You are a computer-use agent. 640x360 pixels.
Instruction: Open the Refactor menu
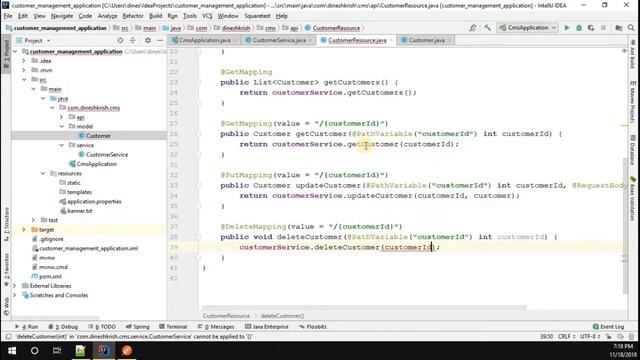coord(133,16)
